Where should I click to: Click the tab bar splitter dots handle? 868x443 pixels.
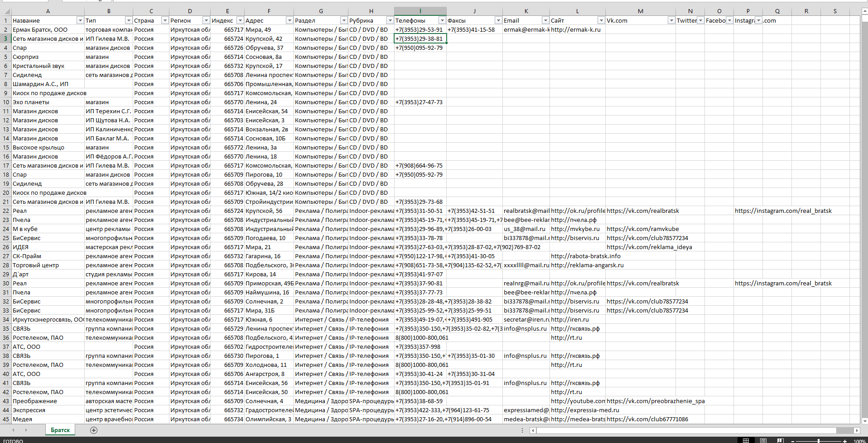[x=522, y=430]
